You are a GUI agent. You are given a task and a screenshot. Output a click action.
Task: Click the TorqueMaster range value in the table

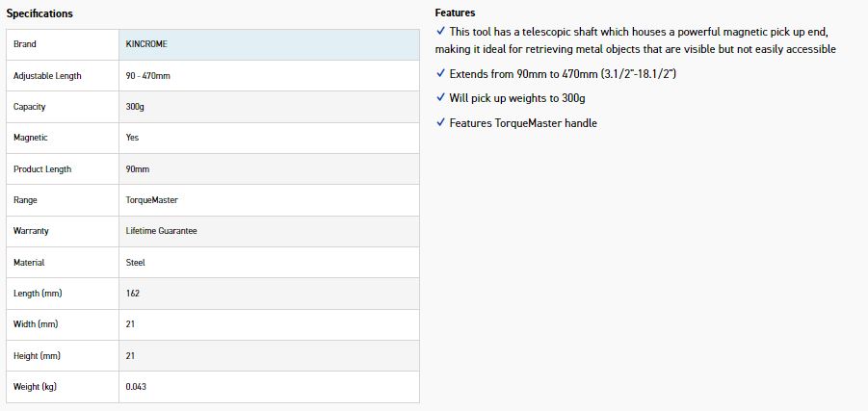tap(152, 200)
